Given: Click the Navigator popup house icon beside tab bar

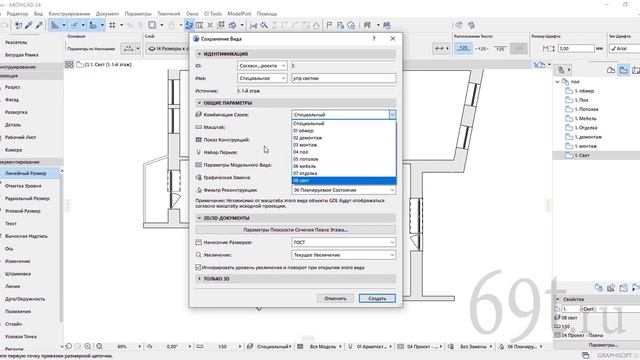Looking at the screenshot, I should click(539, 64).
